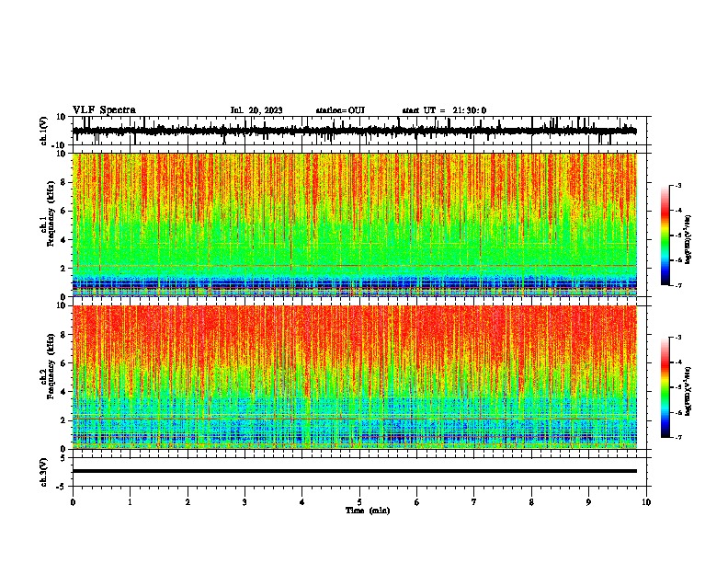The height and width of the screenshot is (563, 728).
Task: Click time axis tick label "2"
Action: [188, 502]
